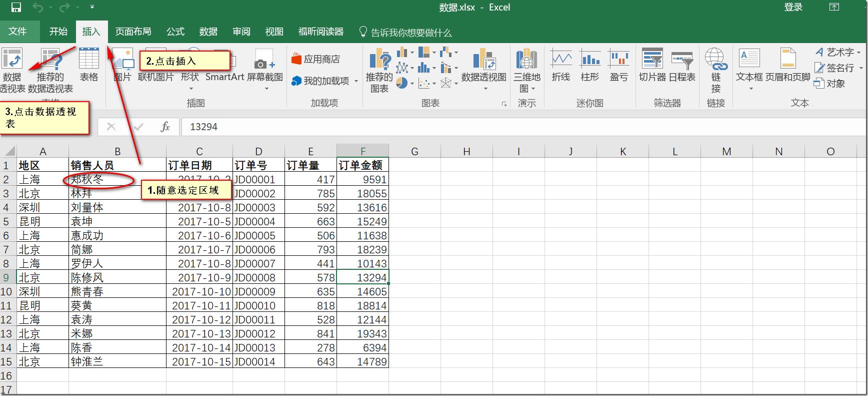Click the statistic histogram chart icon
This screenshot has width=868, height=396.
tap(424, 68)
